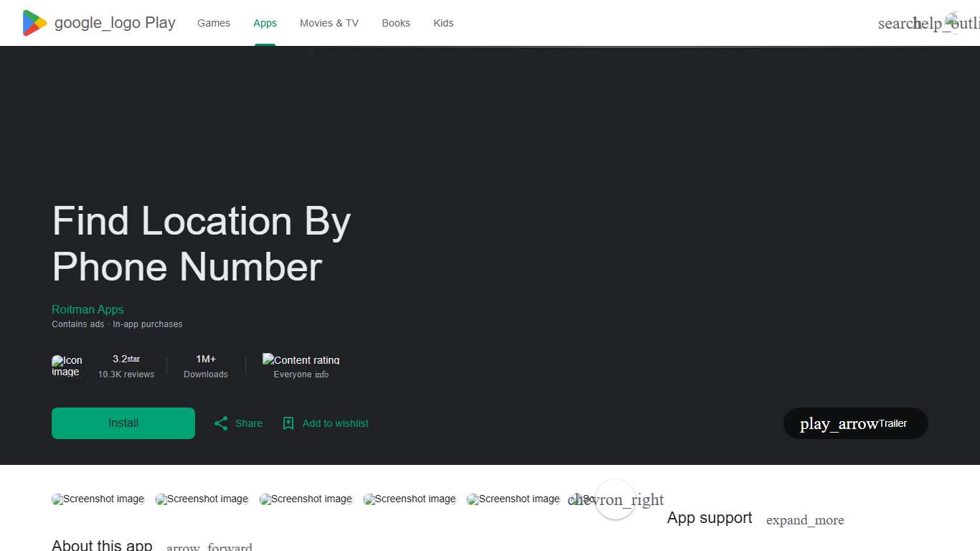Open the Kids section
980x551 pixels.
coord(443,23)
